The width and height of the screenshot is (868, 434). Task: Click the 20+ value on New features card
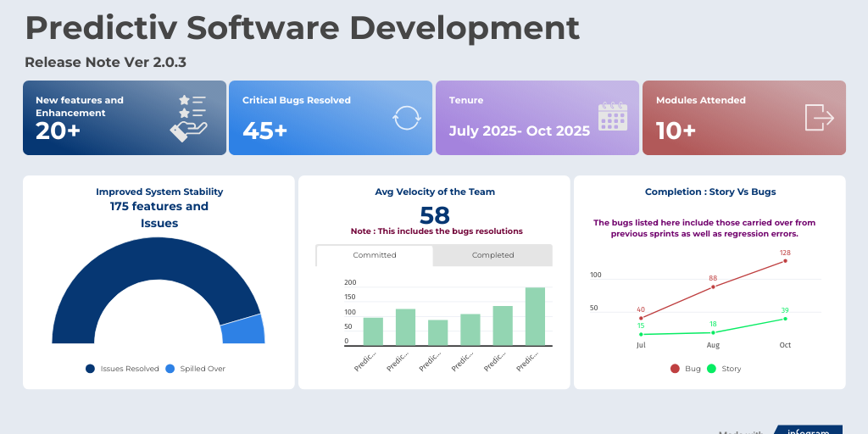[x=58, y=131]
